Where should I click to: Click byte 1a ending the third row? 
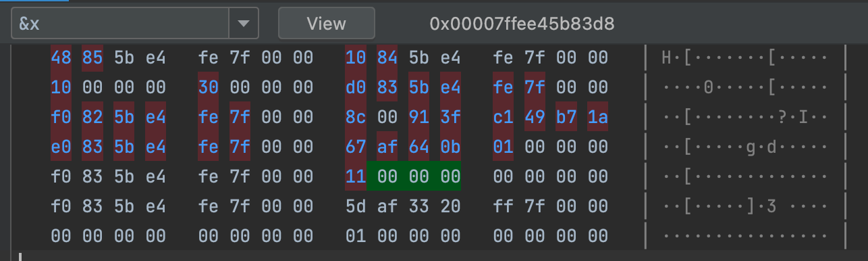tap(597, 117)
